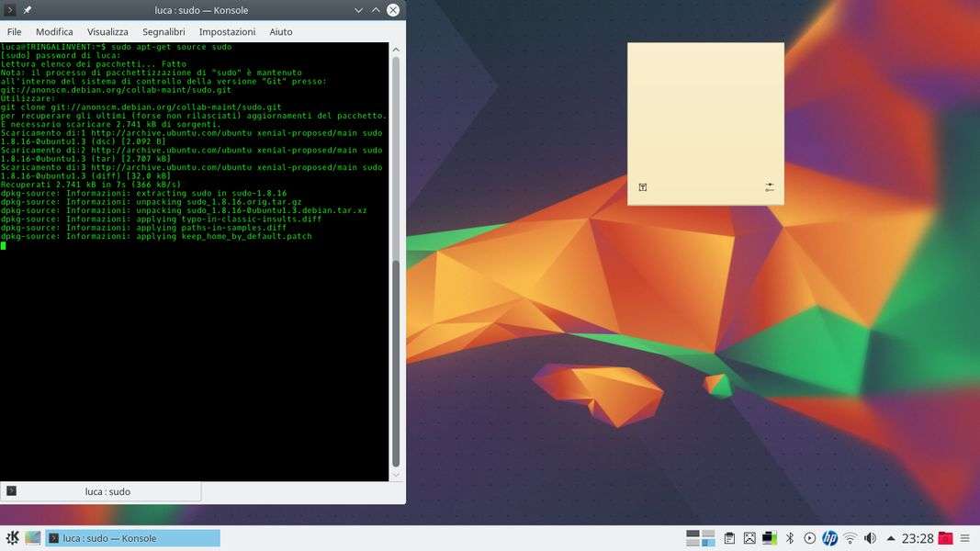Select the 'luca : sudo' terminal tab
980x551 pixels.
click(x=101, y=491)
